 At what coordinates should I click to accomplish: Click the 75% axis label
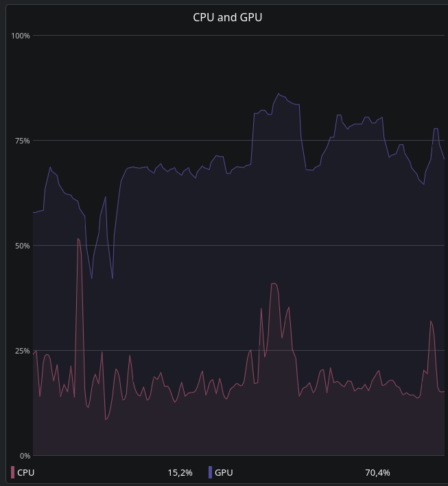23,141
